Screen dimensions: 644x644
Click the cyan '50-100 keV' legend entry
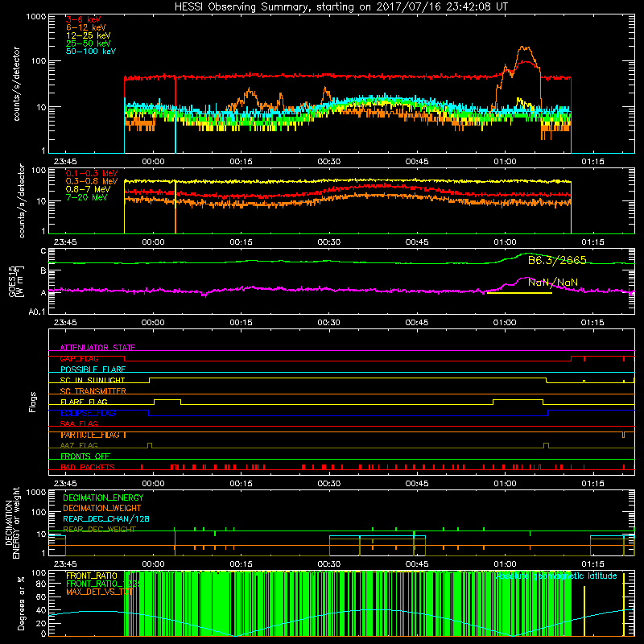point(91,52)
